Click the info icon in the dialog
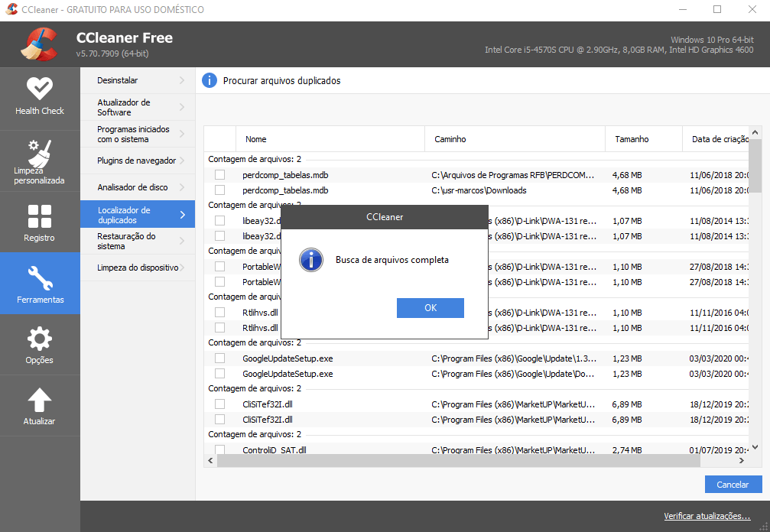770x532 pixels. 311,260
